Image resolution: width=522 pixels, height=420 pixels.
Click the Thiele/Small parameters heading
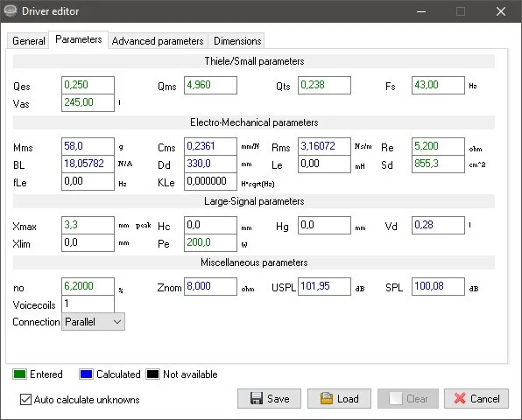point(254,61)
